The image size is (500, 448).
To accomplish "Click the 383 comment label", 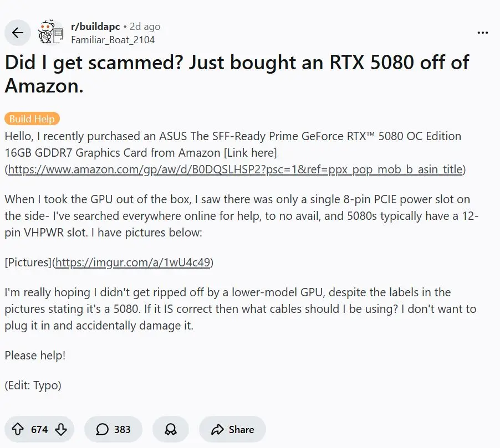I will pyautogui.click(x=123, y=429).
